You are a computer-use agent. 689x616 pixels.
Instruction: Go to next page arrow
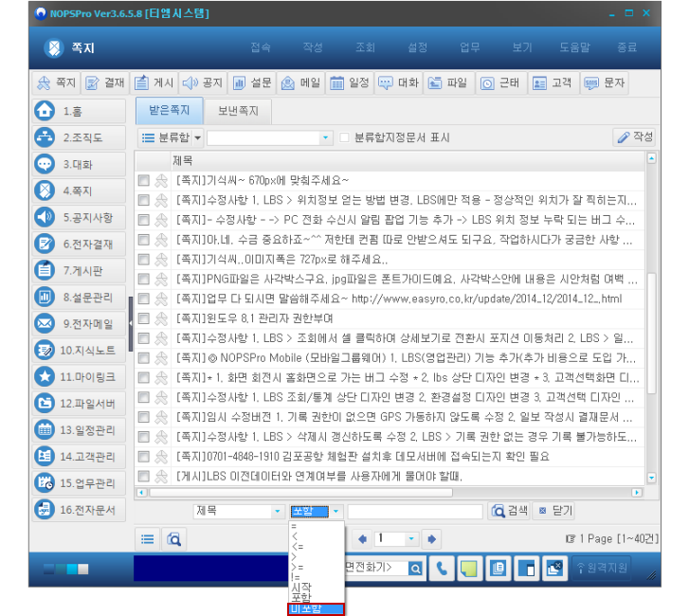[x=431, y=538]
